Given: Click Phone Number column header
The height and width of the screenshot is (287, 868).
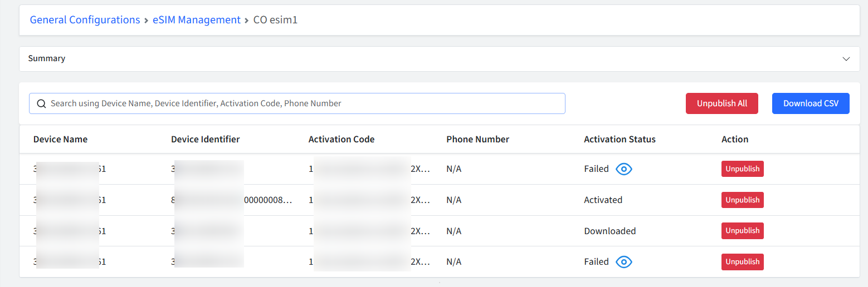Looking at the screenshot, I should click(x=478, y=140).
